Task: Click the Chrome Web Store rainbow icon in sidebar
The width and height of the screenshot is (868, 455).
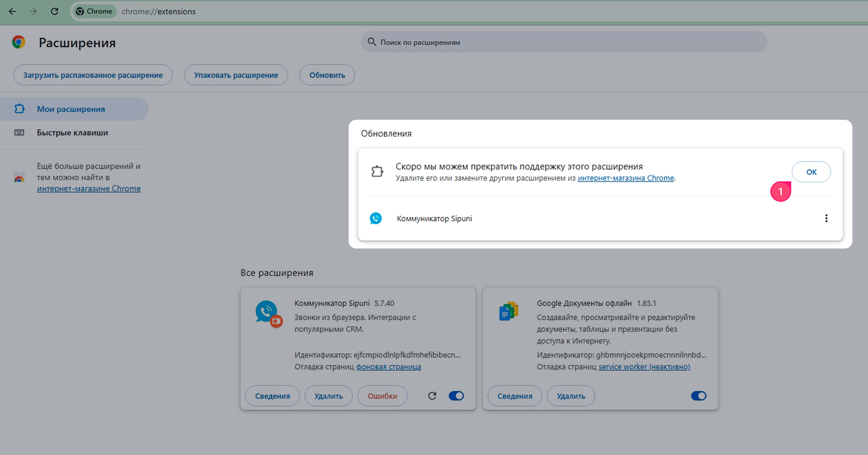Action: tap(19, 177)
